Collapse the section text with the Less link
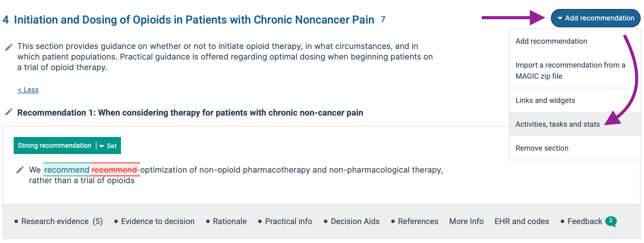This screenshot has width=644, height=243. (x=28, y=90)
